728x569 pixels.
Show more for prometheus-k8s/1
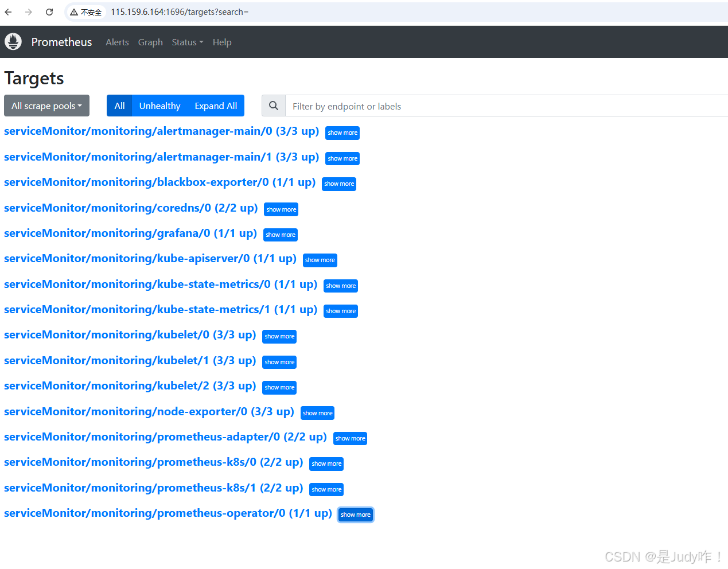pos(326,489)
